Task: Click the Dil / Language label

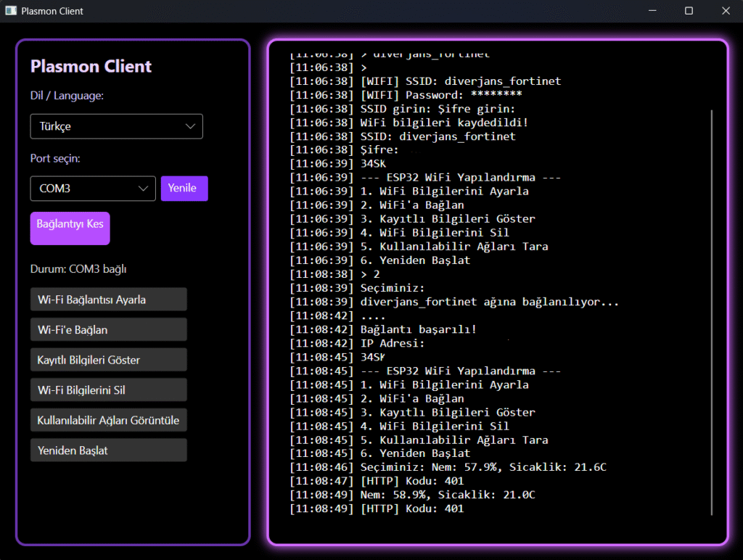Action: coord(67,96)
